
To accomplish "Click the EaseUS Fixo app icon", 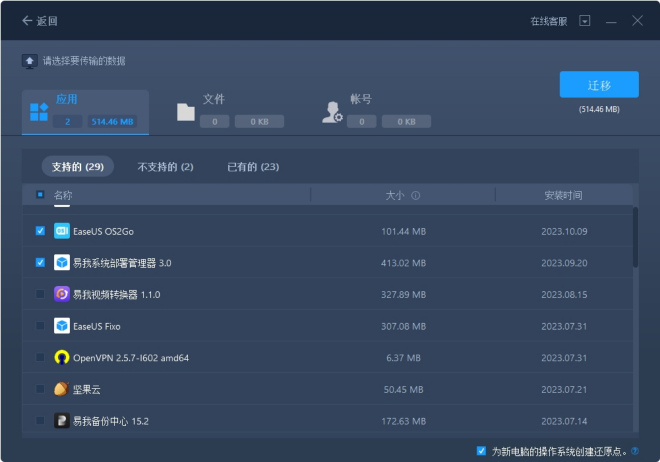I will click(61, 326).
